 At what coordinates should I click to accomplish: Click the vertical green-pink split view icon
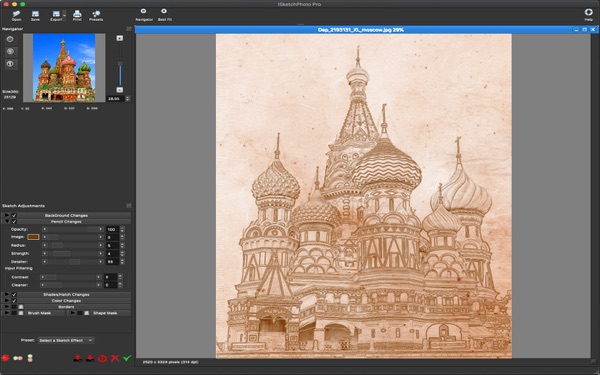30,358
